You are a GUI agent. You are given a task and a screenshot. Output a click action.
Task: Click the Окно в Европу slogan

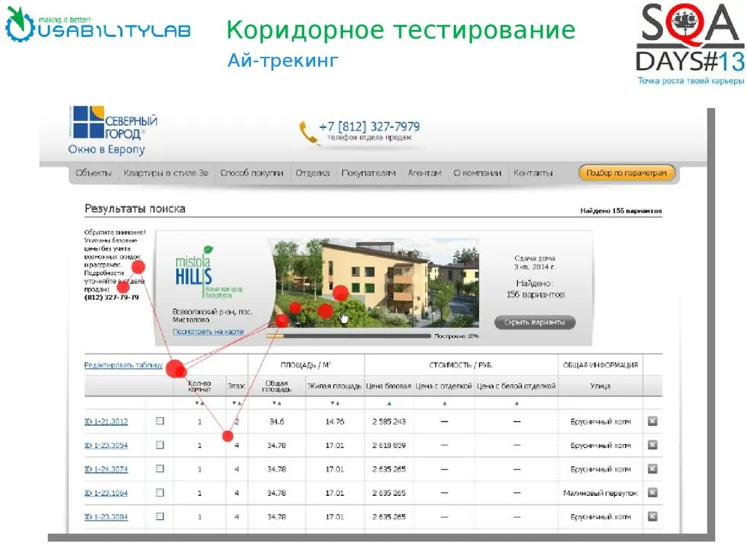pyautogui.click(x=107, y=149)
